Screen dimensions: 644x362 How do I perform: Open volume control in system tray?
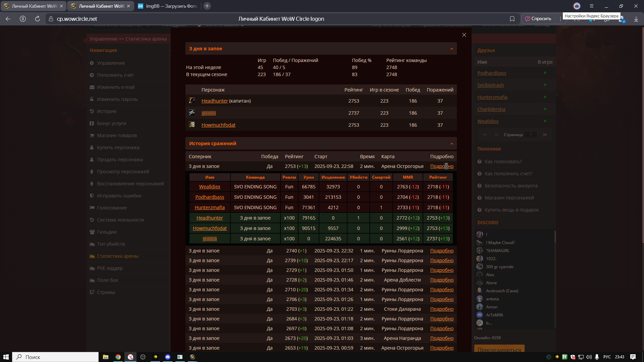[589, 357]
